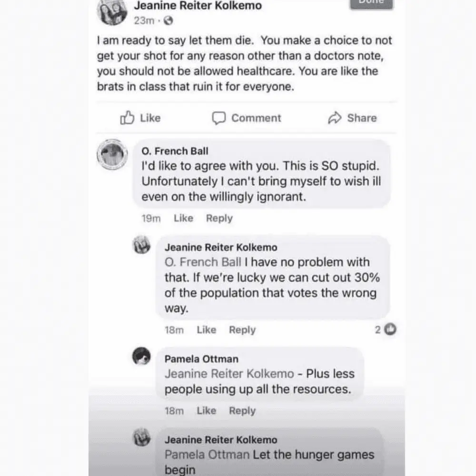This screenshot has height=476, width=476.
Task: Like Pamela Ottman's comment
Action: coord(206,410)
